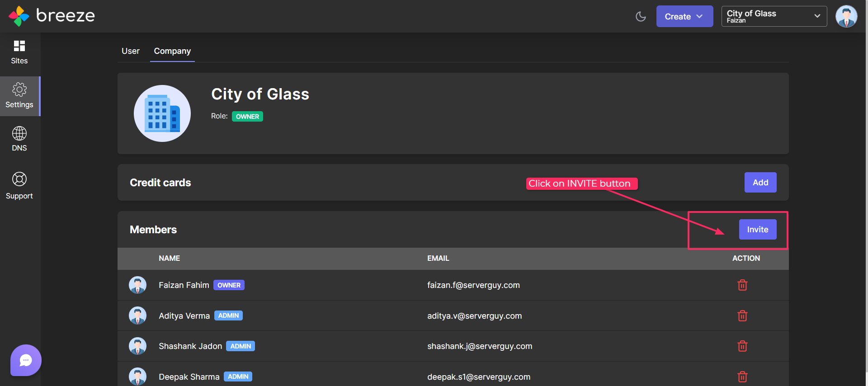Viewport: 868px width, 386px height.
Task: Add a credit card with Add button
Action: pyautogui.click(x=760, y=183)
